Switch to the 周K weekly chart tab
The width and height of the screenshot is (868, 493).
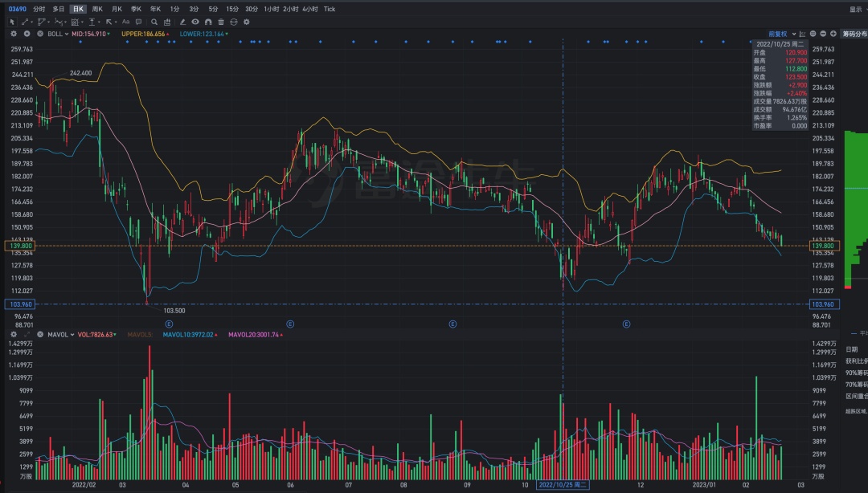pyautogui.click(x=97, y=9)
